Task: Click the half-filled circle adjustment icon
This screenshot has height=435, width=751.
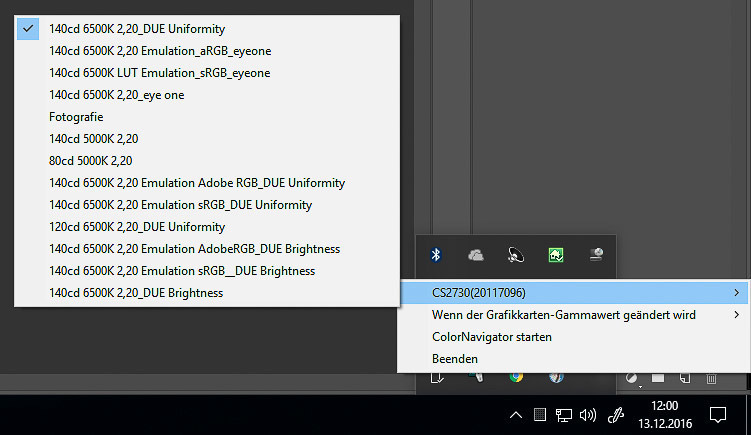Action: 631,378
